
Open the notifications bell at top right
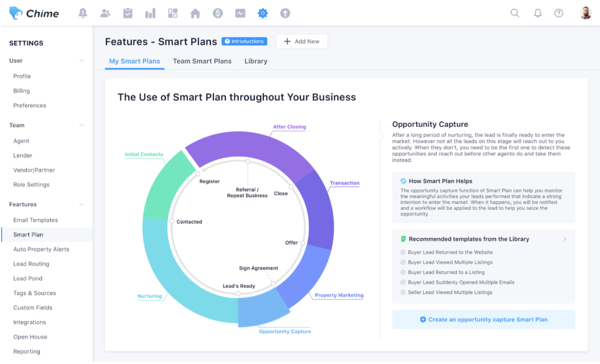pos(537,13)
